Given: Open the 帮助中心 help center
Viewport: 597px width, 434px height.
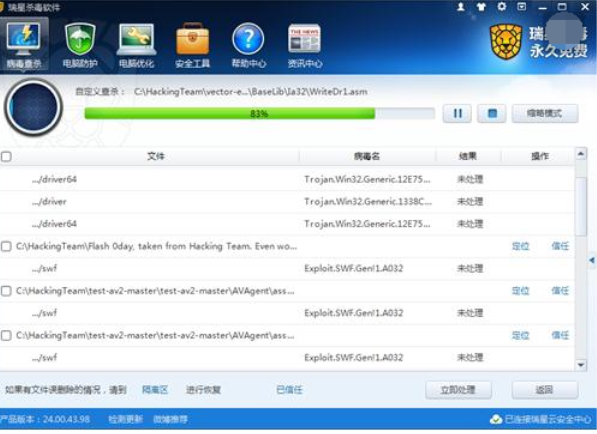Looking at the screenshot, I should [248, 45].
